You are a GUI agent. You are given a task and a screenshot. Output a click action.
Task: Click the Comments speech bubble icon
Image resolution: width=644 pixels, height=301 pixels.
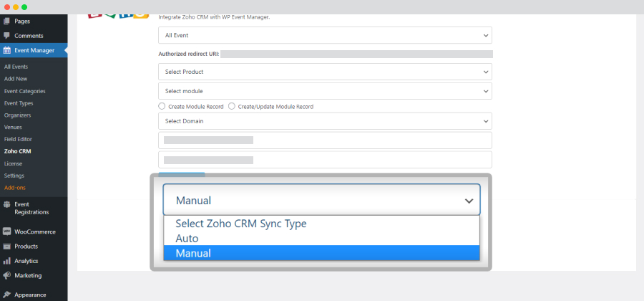(6, 36)
